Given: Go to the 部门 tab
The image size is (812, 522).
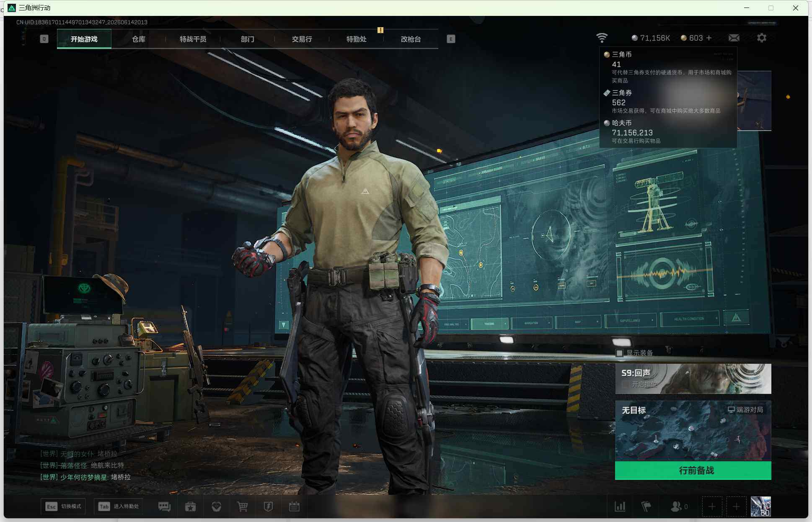Looking at the screenshot, I should point(248,39).
